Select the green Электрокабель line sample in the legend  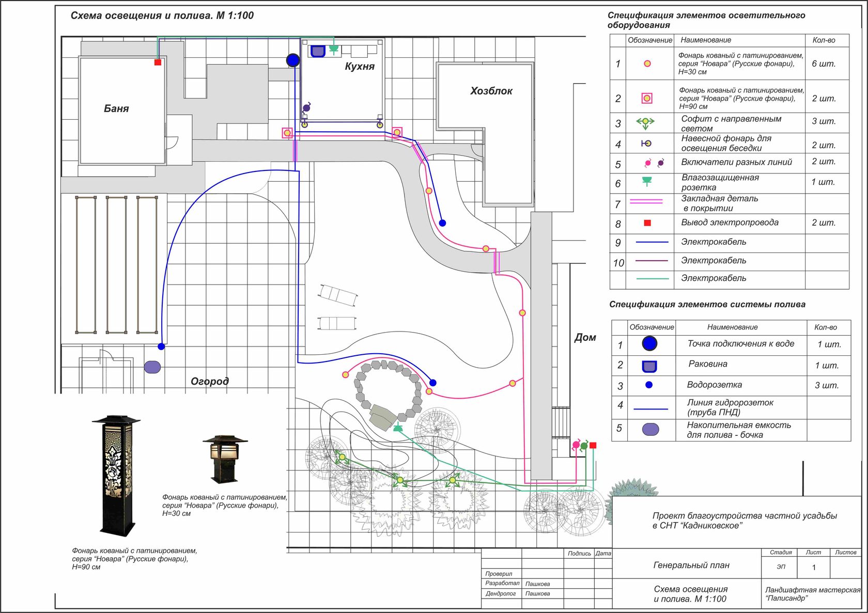(x=652, y=278)
